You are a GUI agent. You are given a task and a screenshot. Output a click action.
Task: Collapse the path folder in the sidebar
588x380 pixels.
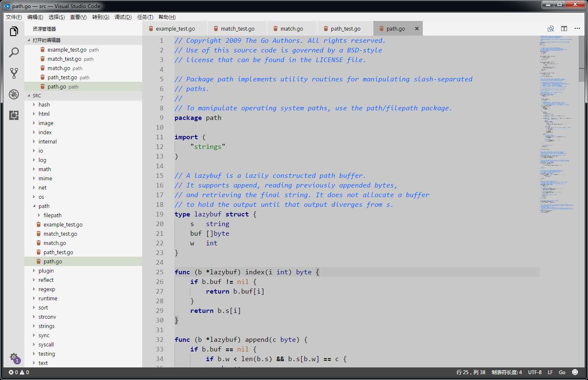coord(44,206)
